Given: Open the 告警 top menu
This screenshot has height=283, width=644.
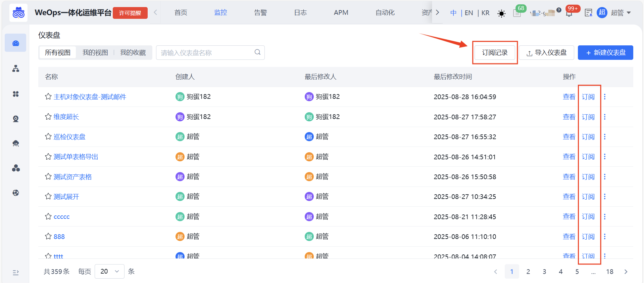Looking at the screenshot, I should 260,13.
